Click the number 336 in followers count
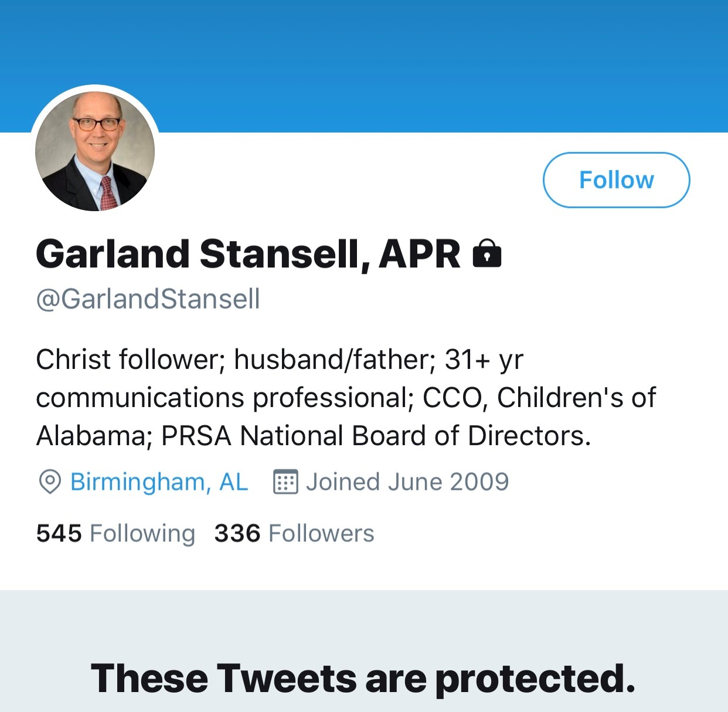The height and width of the screenshot is (712, 728). pos(237,534)
